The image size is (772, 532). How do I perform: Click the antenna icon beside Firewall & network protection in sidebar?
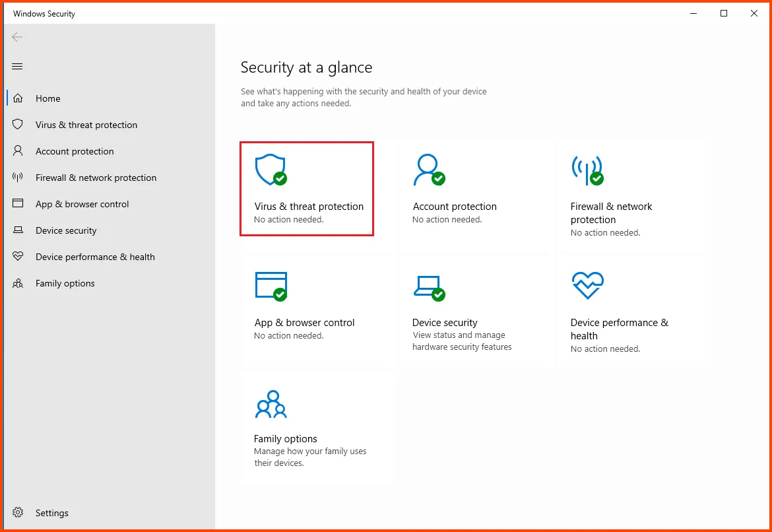[18, 178]
